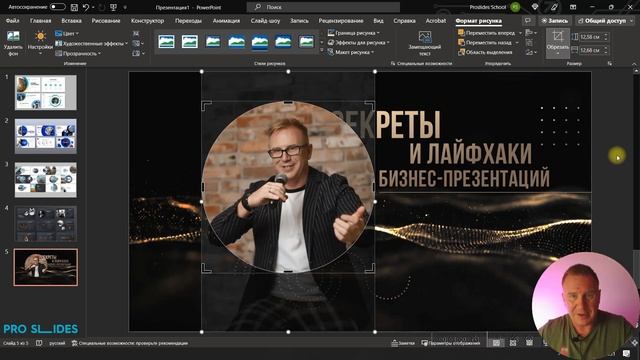Click the Запись button

coord(554,20)
